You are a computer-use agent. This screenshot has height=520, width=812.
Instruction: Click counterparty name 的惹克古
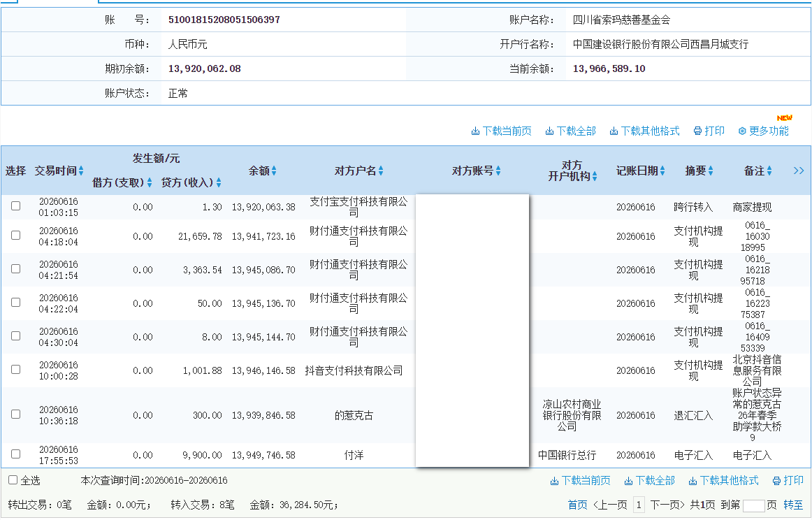click(x=354, y=415)
